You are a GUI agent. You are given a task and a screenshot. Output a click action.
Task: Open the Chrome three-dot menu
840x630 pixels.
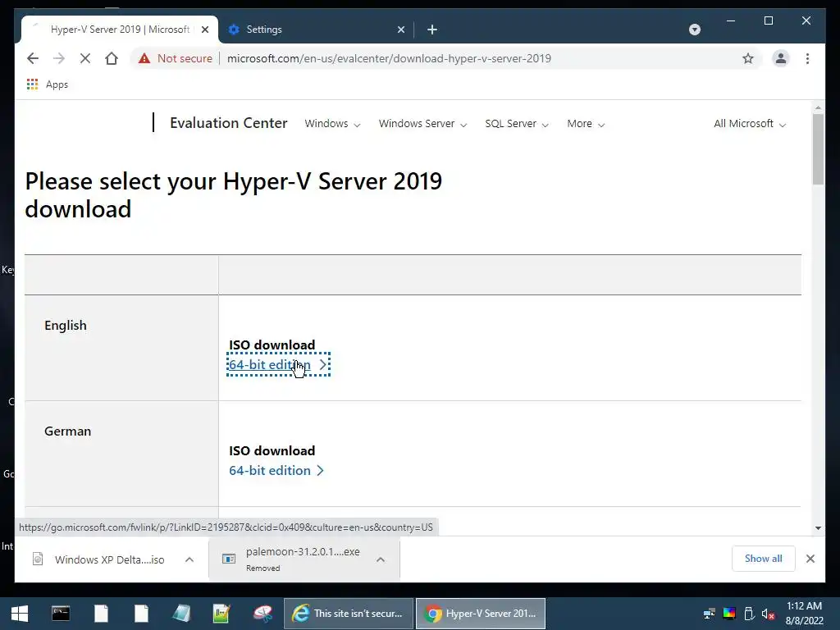click(807, 58)
